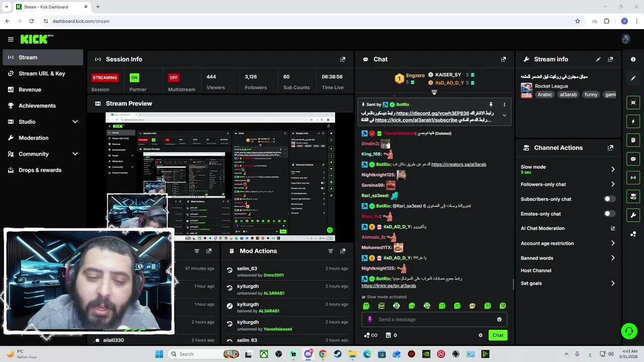
Task: Open Followers-only chat options chevron
Action: pyautogui.click(x=613, y=185)
